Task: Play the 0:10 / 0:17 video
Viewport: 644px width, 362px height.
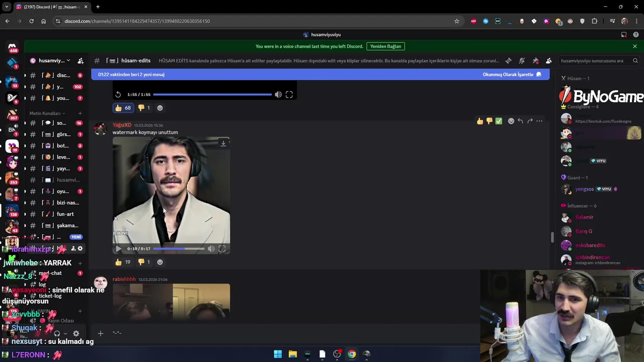Action: [x=118, y=249]
